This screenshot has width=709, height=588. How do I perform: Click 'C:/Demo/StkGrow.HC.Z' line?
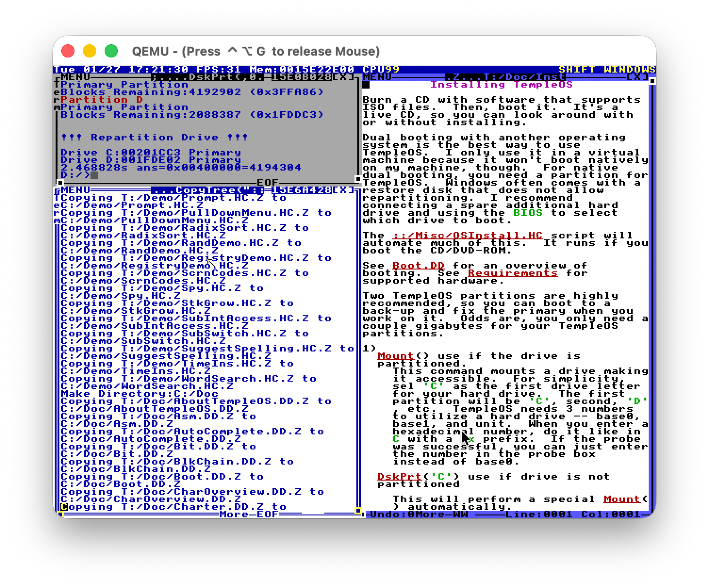click(136, 310)
